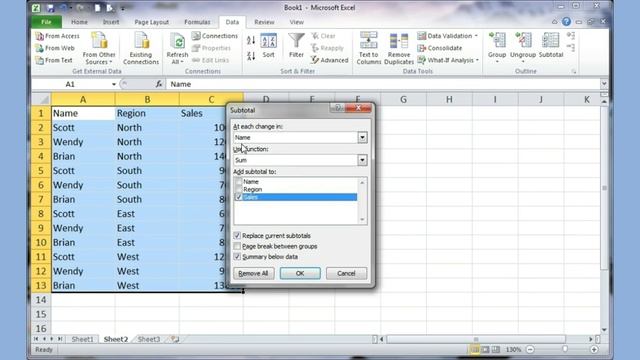Enable Page break between groups
This screenshot has height=360, width=640.
pos(237,247)
